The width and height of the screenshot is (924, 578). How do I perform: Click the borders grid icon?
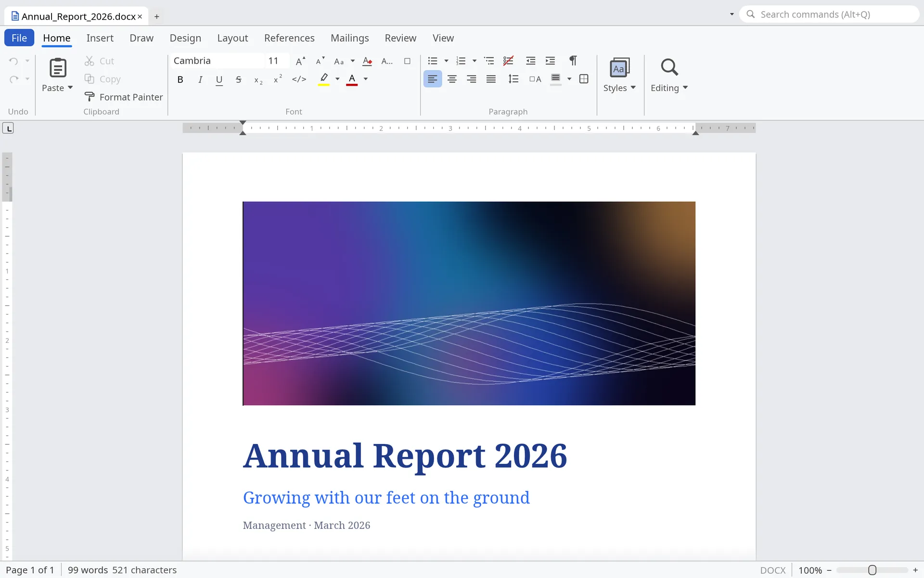click(x=584, y=79)
